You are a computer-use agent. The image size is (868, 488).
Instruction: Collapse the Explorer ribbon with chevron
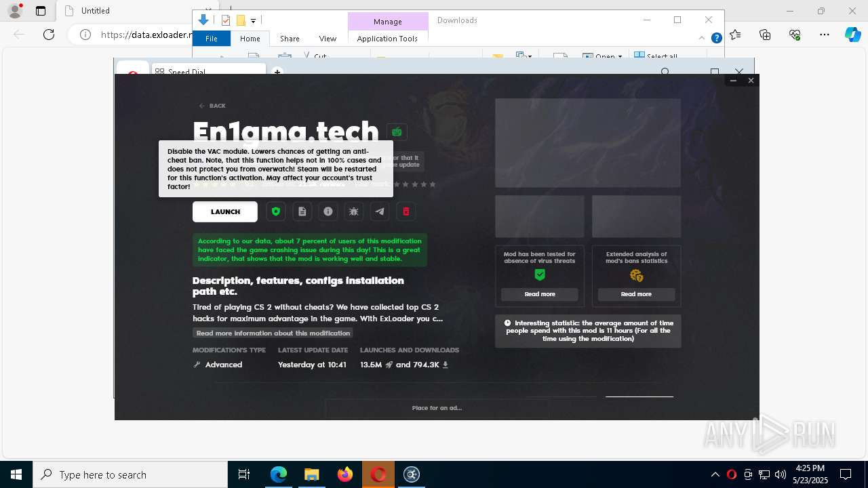(703, 39)
